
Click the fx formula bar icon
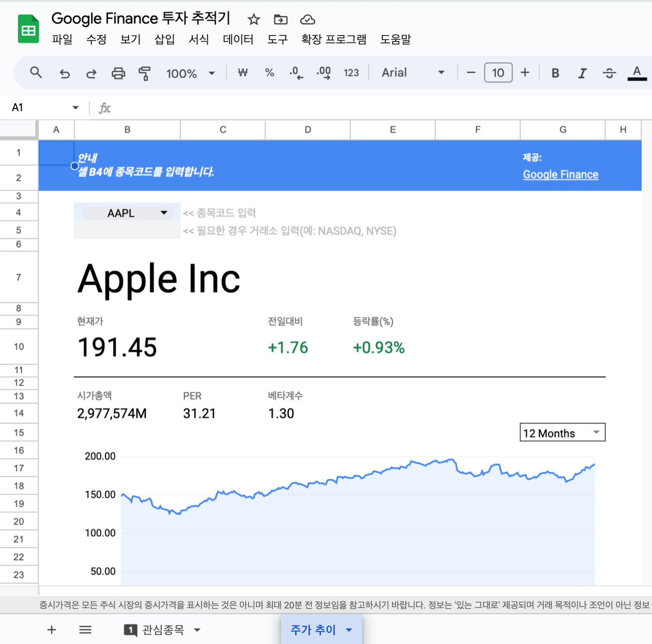pyautogui.click(x=105, y=108)
